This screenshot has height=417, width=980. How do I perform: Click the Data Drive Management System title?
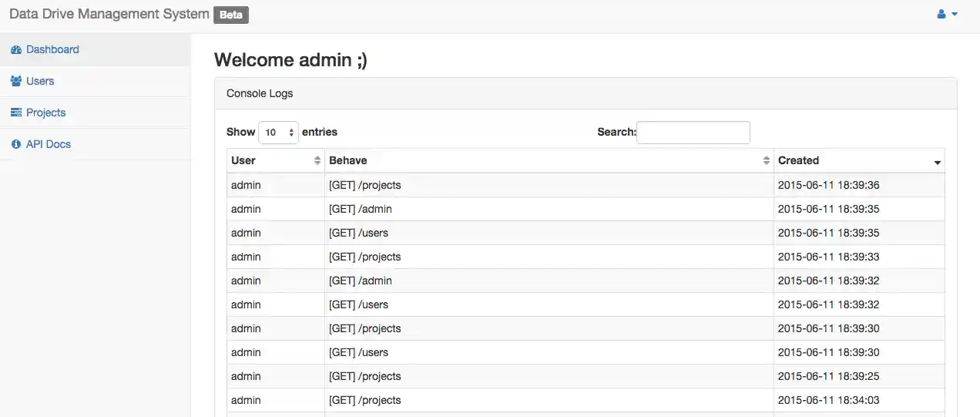[109, 14]
